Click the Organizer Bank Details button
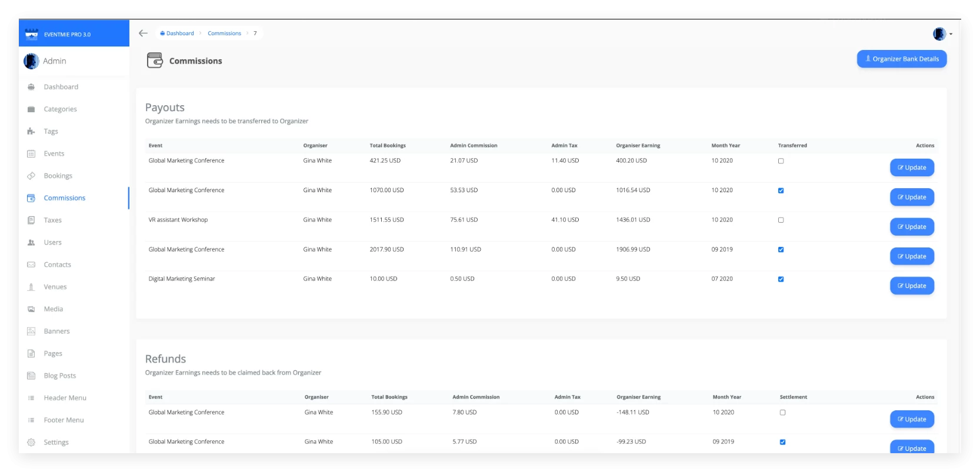Screen dimensions: 980x472 pyautogui.click(x=901, y=59)
